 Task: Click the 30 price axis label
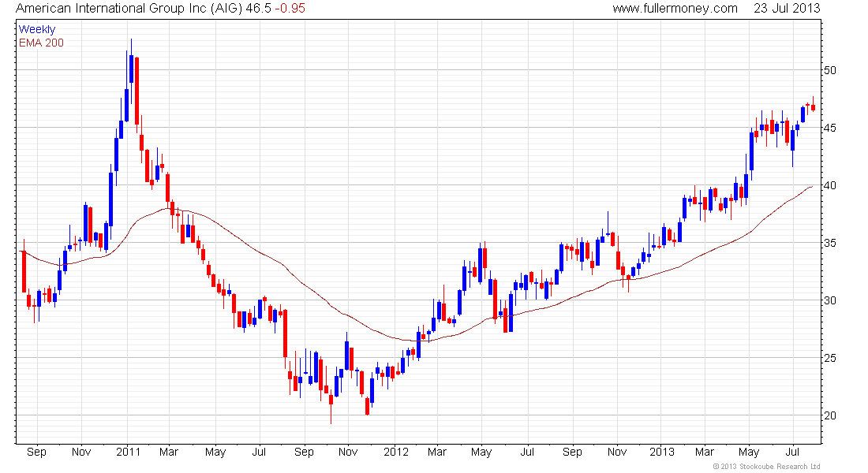[830, 300]
